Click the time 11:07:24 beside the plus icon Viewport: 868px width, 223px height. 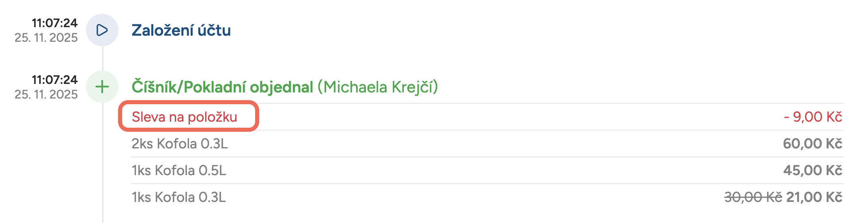(x=55, y=80)
